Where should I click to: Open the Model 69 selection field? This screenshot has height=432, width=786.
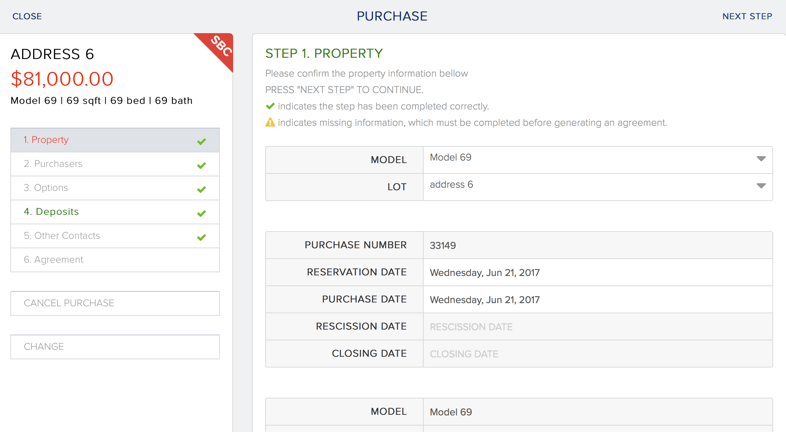[x=590, y=159]
